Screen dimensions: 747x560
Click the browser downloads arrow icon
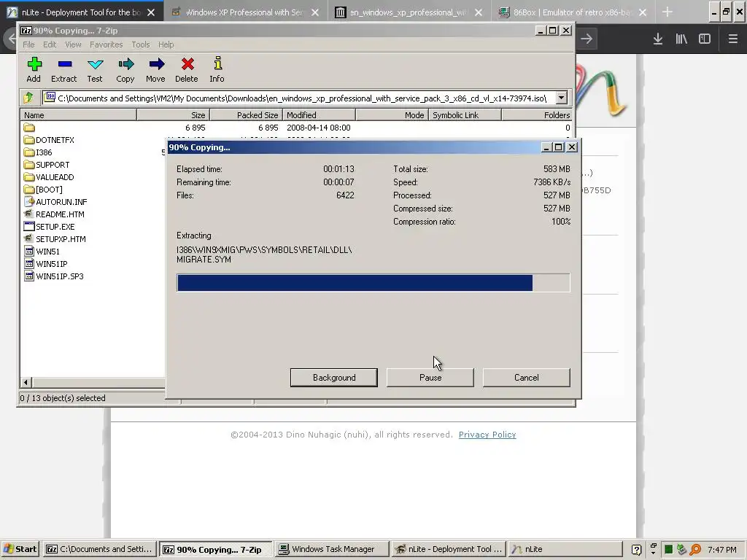658,39
